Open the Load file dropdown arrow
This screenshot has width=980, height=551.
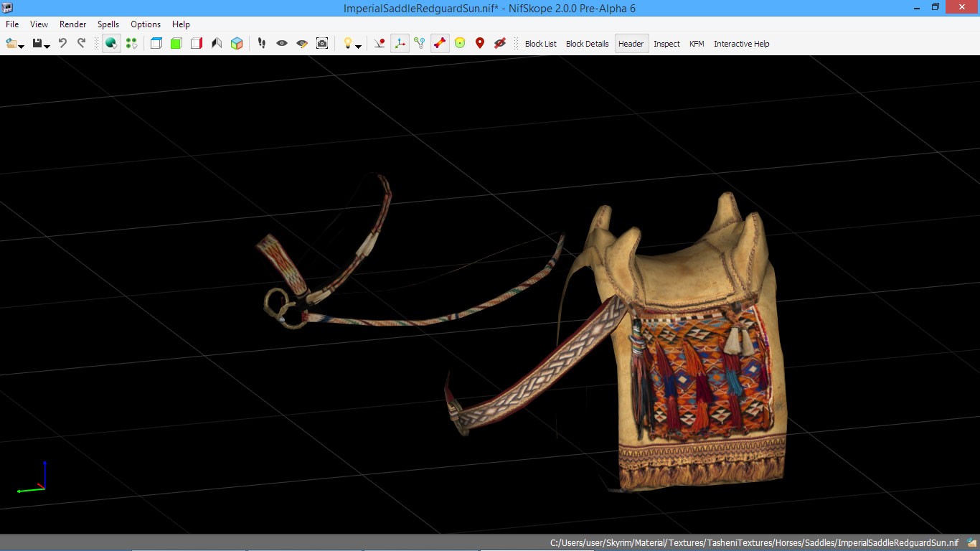click(x=22, y=47)
